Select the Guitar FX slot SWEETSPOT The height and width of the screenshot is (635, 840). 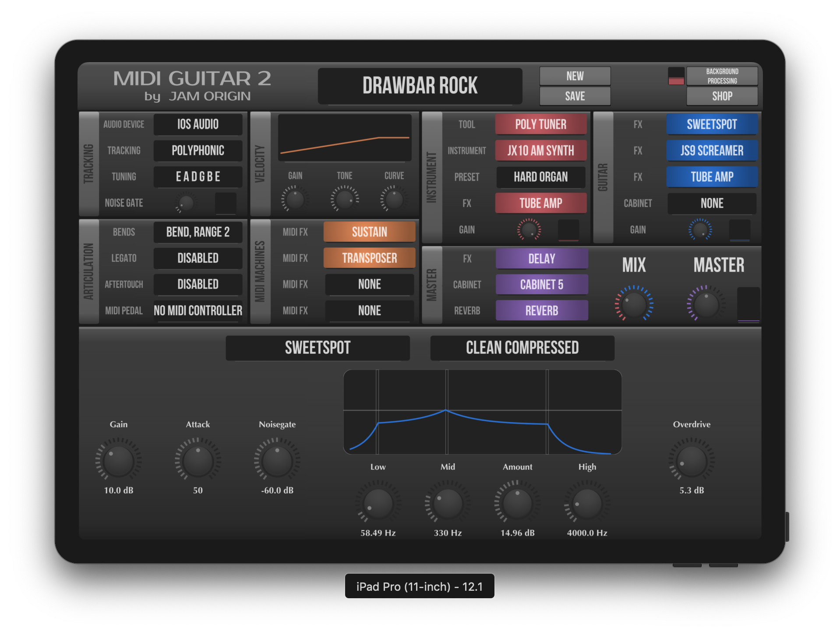pyautogui.click(x=712, y=124)
